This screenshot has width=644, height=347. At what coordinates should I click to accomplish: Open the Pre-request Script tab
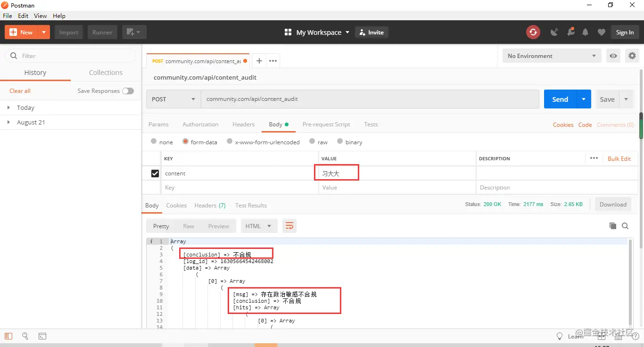(326, 124)
